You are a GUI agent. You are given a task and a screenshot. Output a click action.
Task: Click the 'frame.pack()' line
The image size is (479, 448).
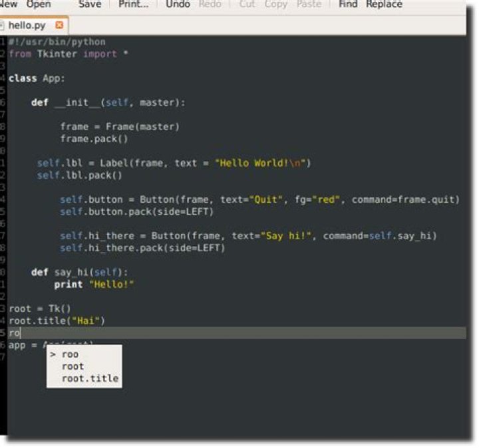click(x=94, y=139)
